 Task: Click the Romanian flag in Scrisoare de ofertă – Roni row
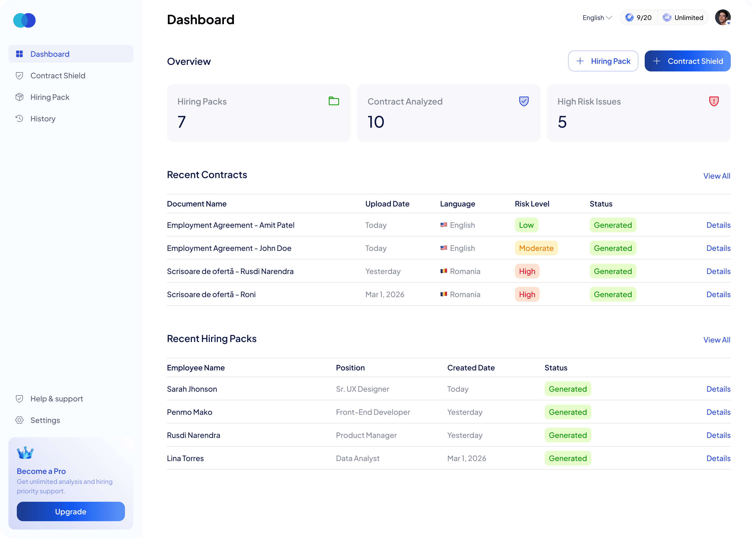(444, 294)
